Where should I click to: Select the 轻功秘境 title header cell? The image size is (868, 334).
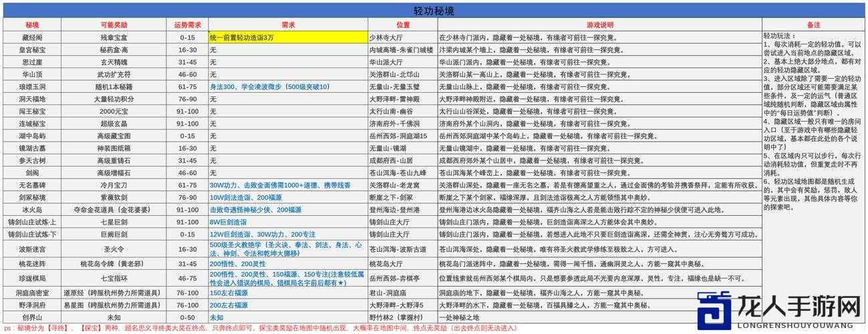(434, 11)
